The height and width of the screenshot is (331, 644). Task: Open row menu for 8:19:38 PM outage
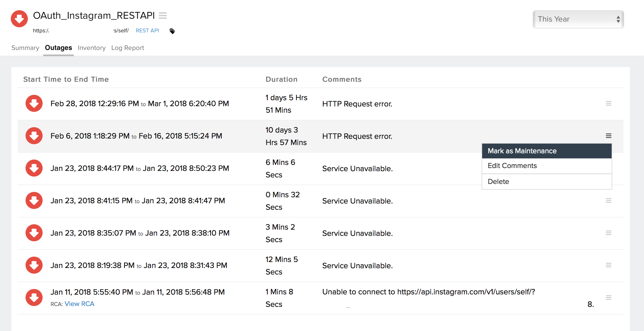click(x=608, y=265)
